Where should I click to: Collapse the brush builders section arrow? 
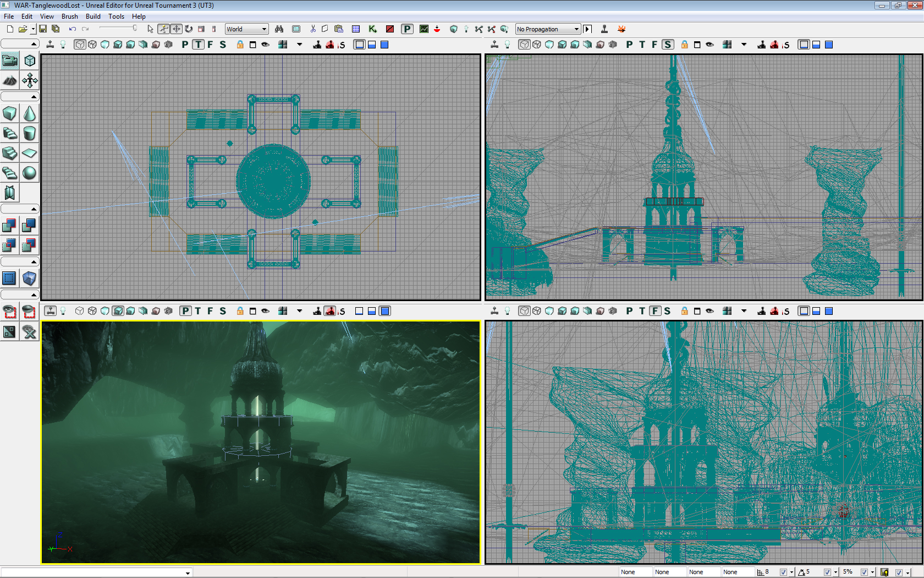click(x=34, y=97)
